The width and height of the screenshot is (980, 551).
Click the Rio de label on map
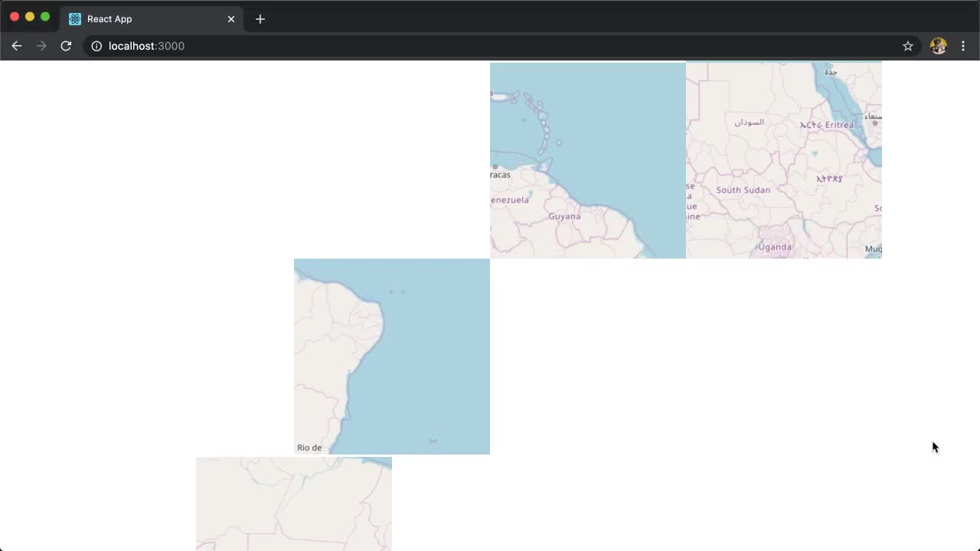(x=309, y=448)
